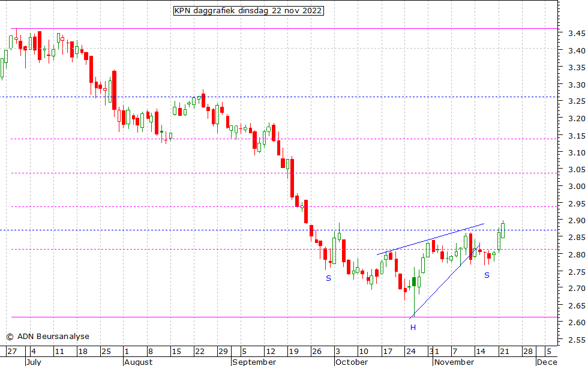Click the "Dece" month label
Viewport: 588px width, 366px height.
click(x=547, y=362)
